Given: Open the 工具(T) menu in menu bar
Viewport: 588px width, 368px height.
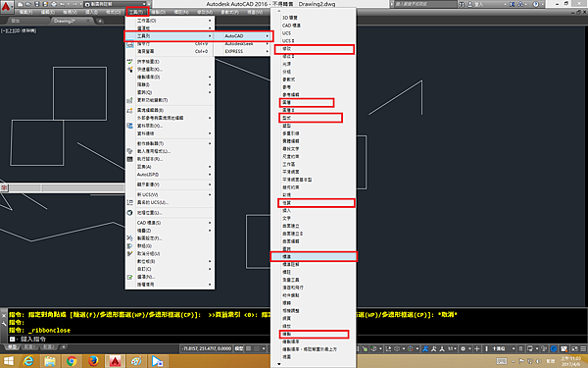Looking at the screenshot, I should tap(137, 13).
